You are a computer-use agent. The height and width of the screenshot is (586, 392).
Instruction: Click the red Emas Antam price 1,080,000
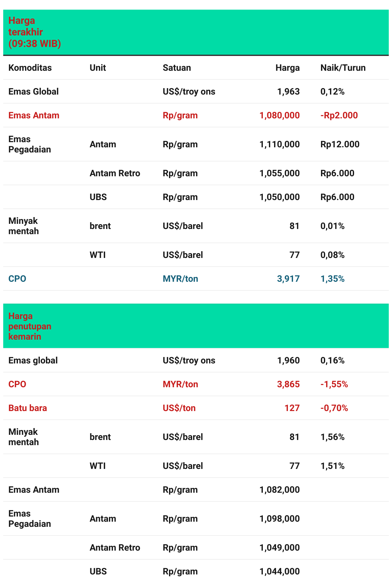coord(279,115)
